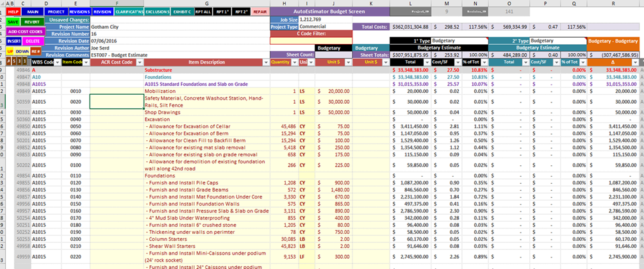Select the Foundations A10 row description
This screenshot has height=269, width=644.
tap(207, 77)
